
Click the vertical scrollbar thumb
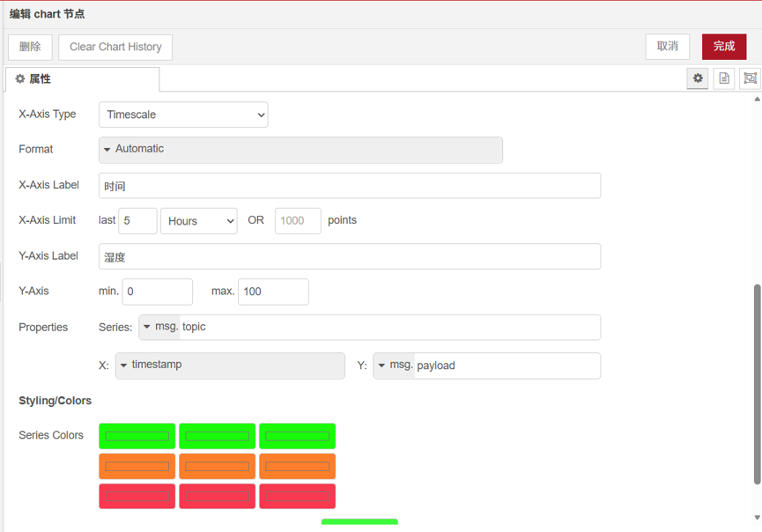pyautogui.click(x=757, y=384)
